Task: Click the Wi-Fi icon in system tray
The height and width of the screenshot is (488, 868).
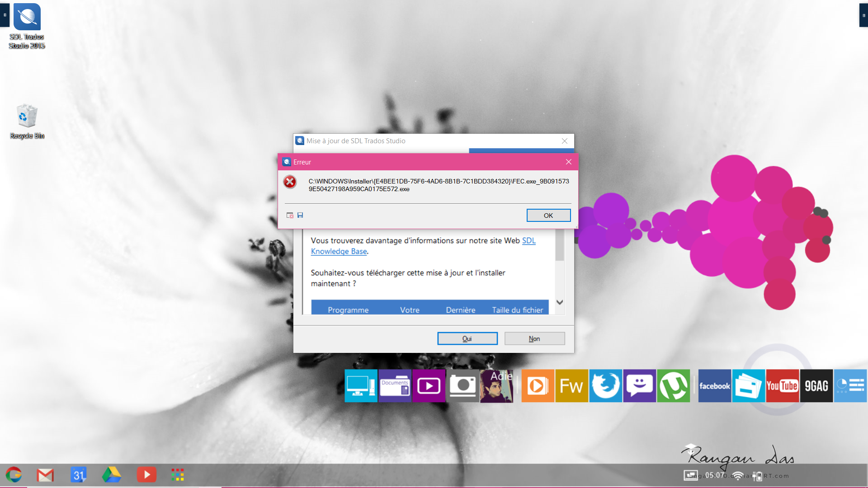Action: pyautogui.click(x=738, y=475)
